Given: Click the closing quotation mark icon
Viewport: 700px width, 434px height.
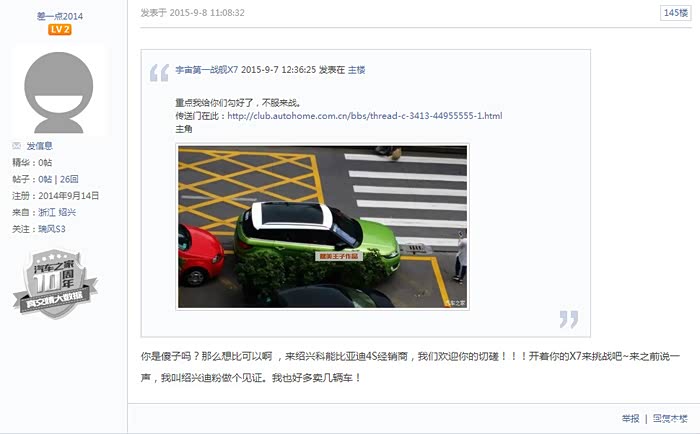Looking at the screenshot, I should click(x=569, y=319).
